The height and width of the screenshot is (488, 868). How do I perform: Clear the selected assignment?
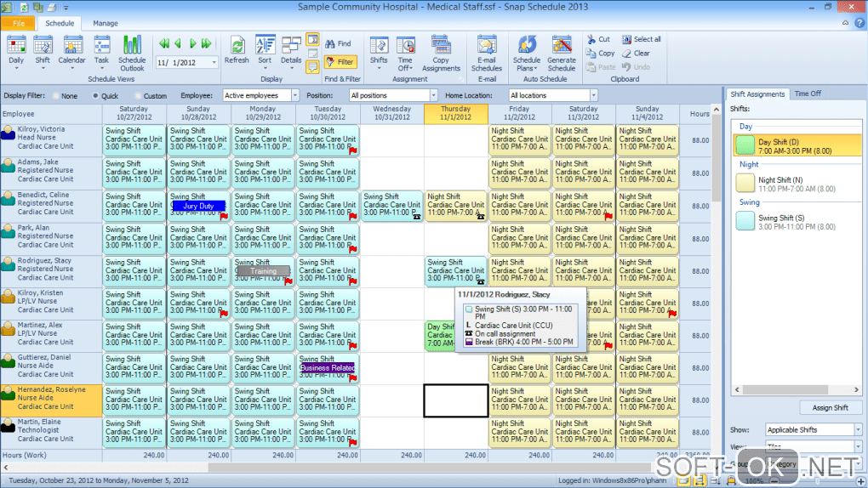click(636, 53)
